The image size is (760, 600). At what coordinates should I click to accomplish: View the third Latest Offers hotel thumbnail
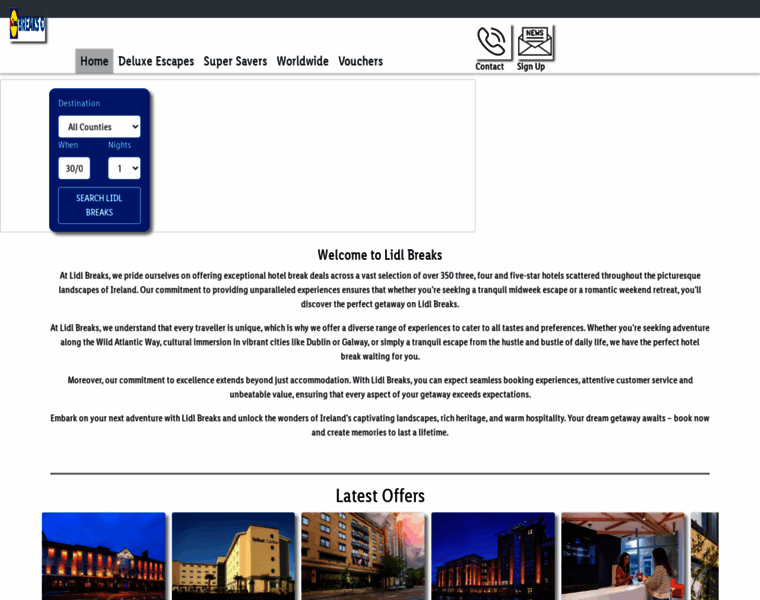click(x=363, y=556)
